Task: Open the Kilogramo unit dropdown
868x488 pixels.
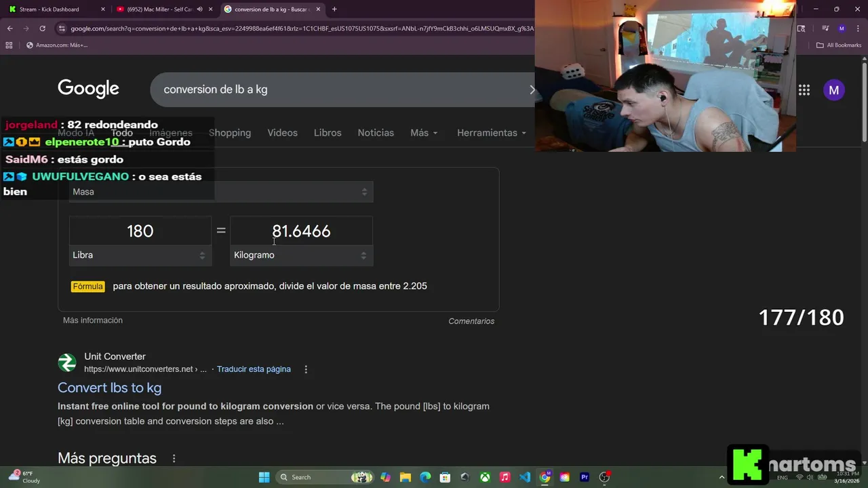Action: 301,256
